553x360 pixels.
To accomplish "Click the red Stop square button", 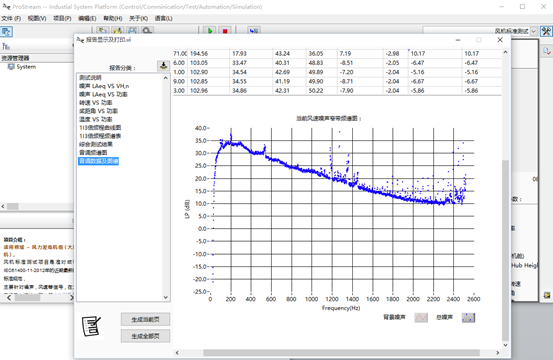I will click(x=225, y=31).
